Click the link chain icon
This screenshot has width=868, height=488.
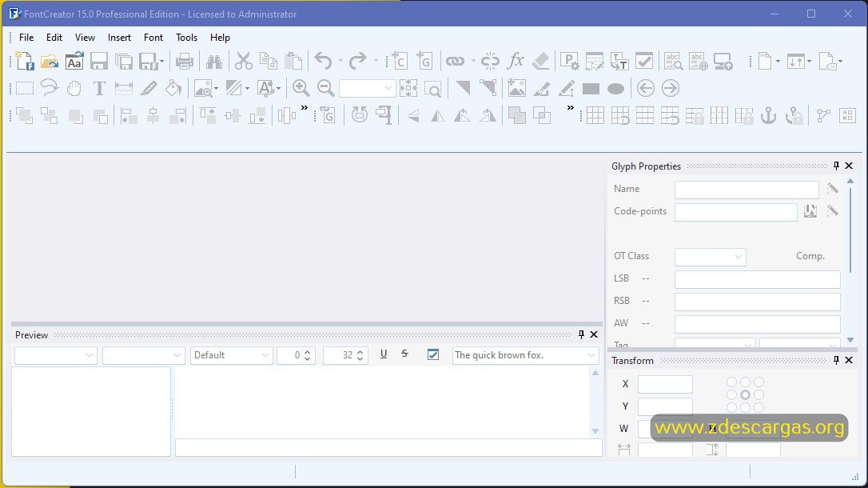click(x=455, y=61)
